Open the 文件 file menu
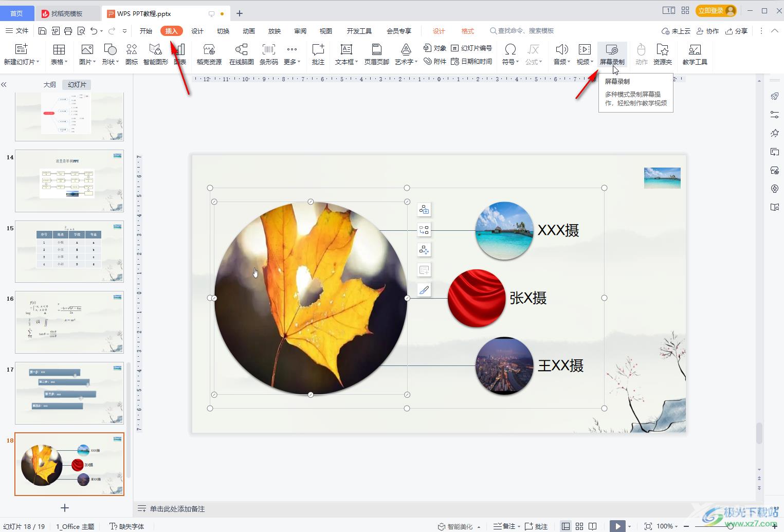The width and height of the screenshot is (784, 532). pyautogui.click(x=17, y=31)
